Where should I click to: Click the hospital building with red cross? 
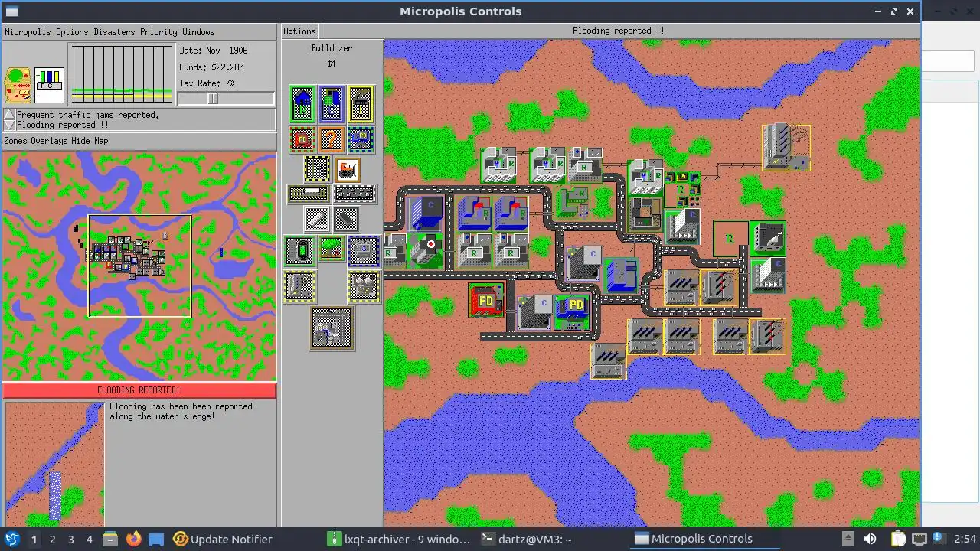[425, 251]
